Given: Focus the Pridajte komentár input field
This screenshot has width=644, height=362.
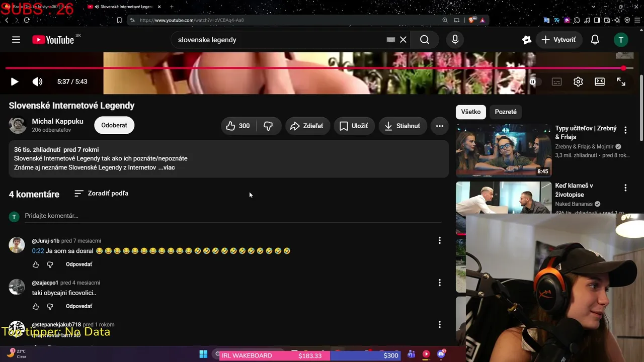Looking at the screenshot, I should 233,216.
